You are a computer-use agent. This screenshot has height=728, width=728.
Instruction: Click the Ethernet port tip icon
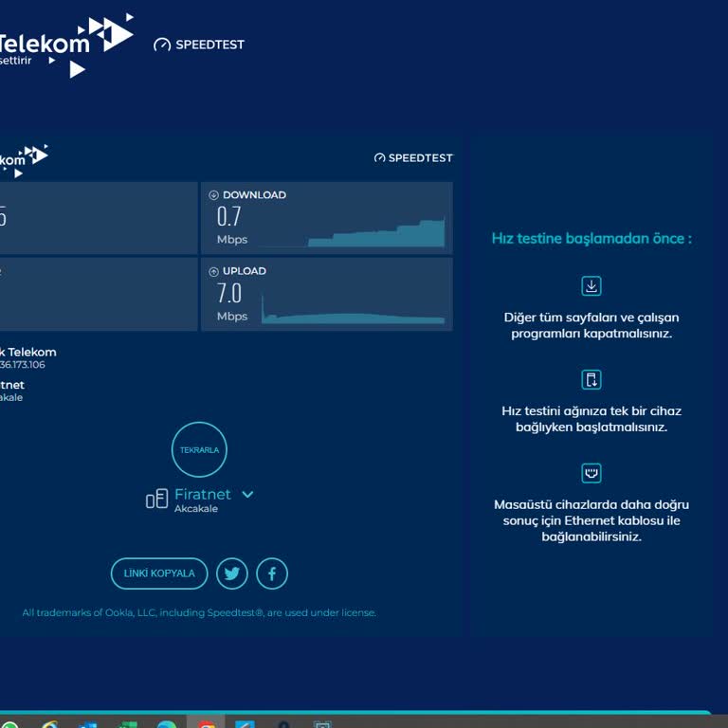[591, 473]
